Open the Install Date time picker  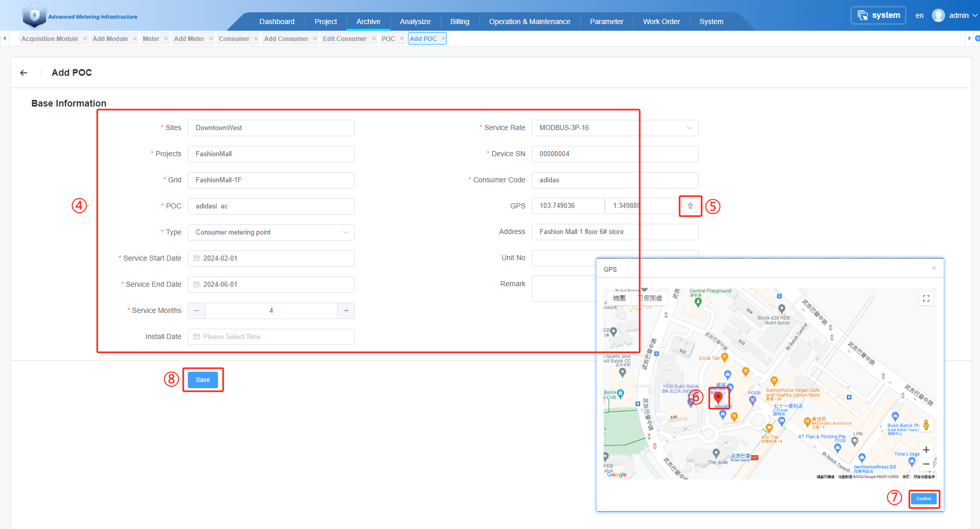pos(271,337)
